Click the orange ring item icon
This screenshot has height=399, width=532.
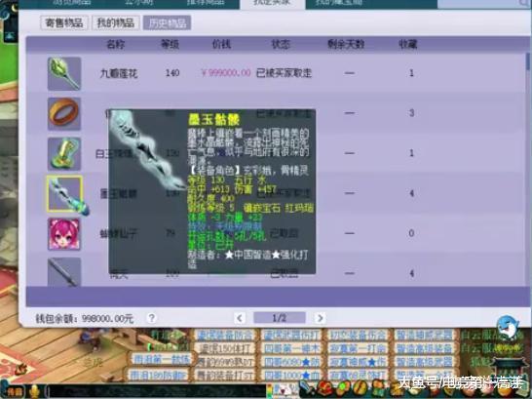pyautogui.click(x=64, y=114)
